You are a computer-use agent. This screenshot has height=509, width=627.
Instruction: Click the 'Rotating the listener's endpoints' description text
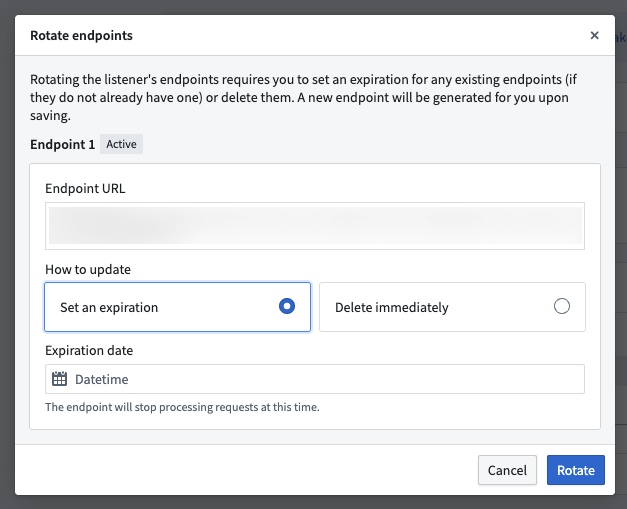[304, 98]
